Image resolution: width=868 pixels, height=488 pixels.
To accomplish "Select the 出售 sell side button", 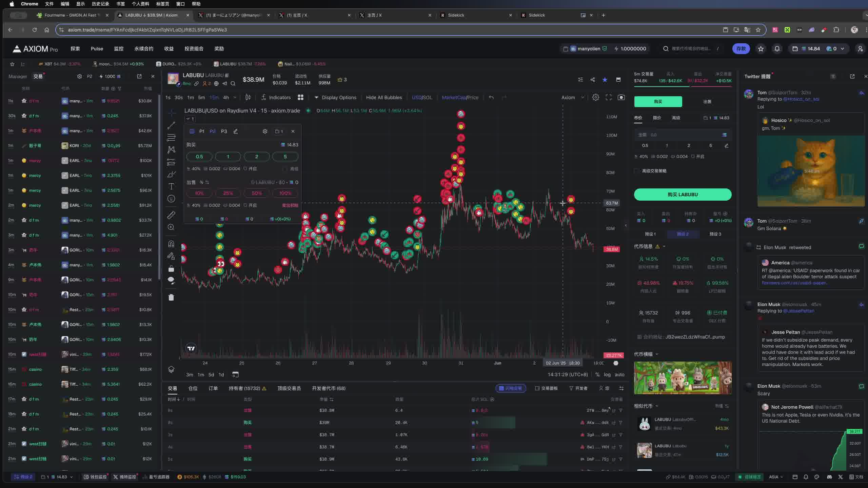I will click(x=707, y=101).
